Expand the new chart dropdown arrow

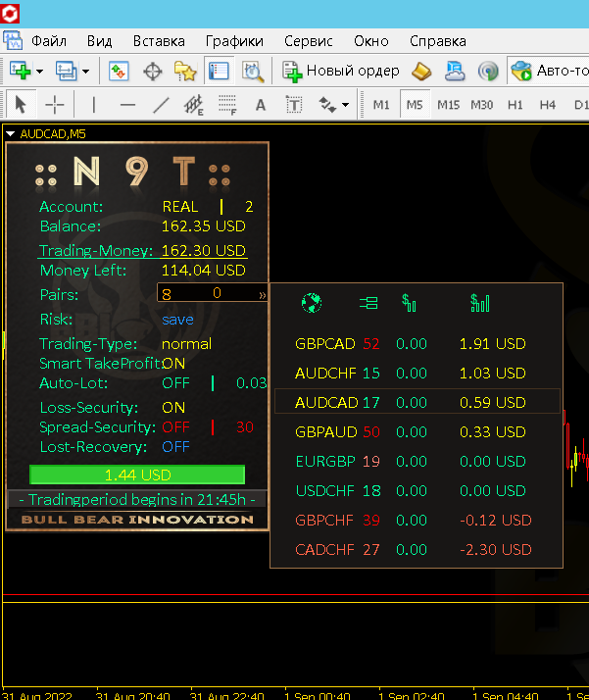tap(40, 71)
